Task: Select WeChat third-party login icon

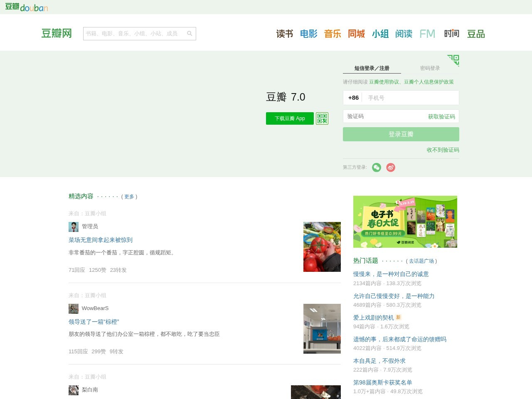Action: pos(377,167)
